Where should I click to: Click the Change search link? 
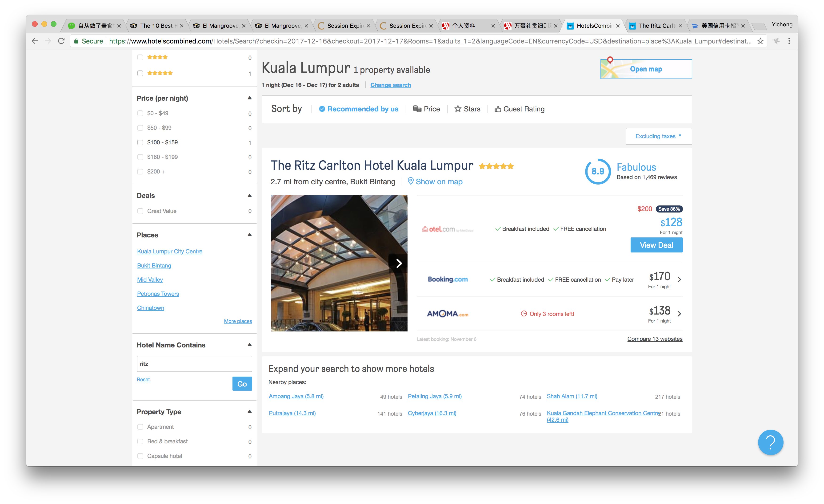(390, 85)
